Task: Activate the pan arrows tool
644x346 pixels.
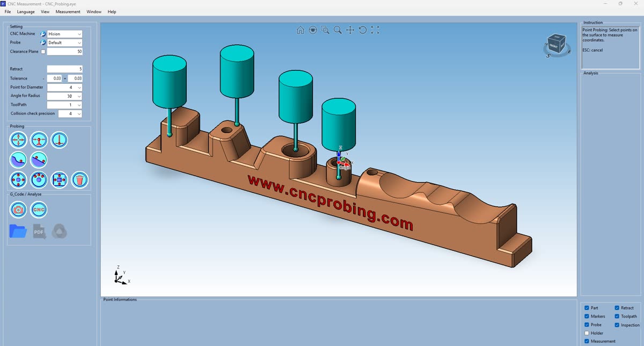Action: [x=350, y=30]
